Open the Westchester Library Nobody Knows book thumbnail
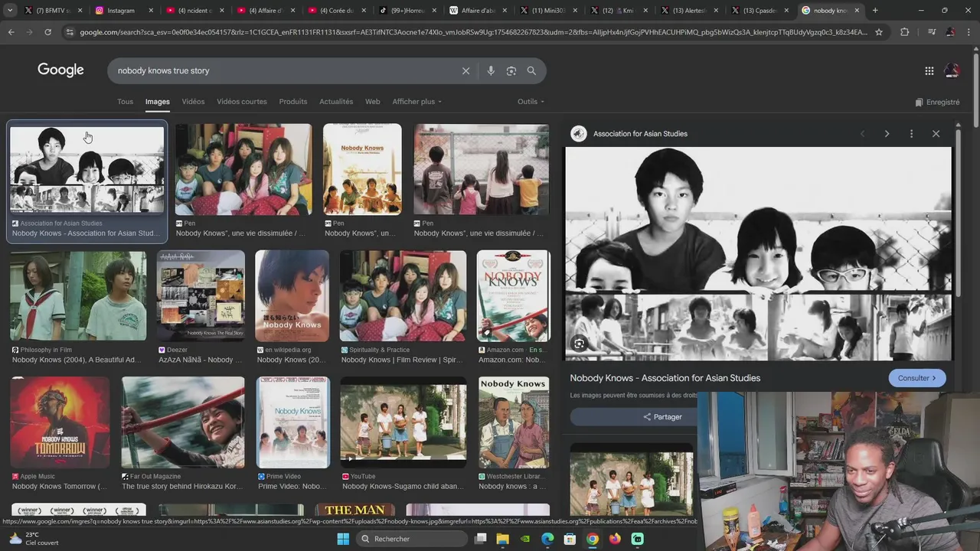Viewport: 980px width, 551px height. click(x=514, y=422)
